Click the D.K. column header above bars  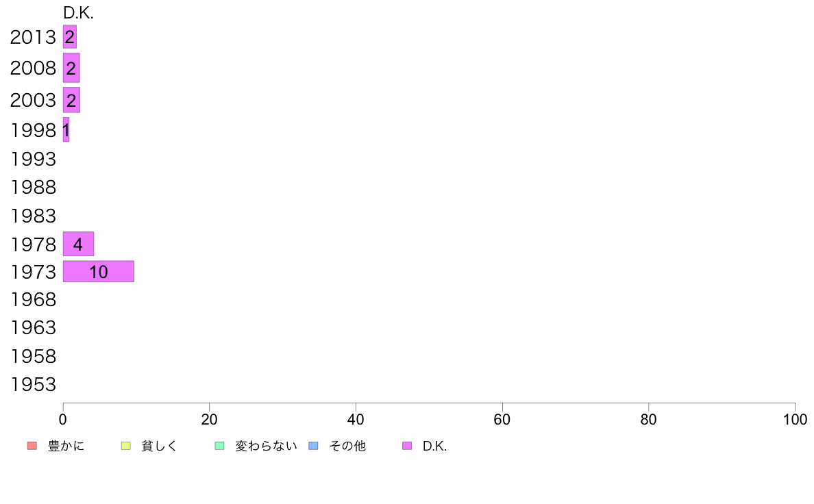click(78, 13)
